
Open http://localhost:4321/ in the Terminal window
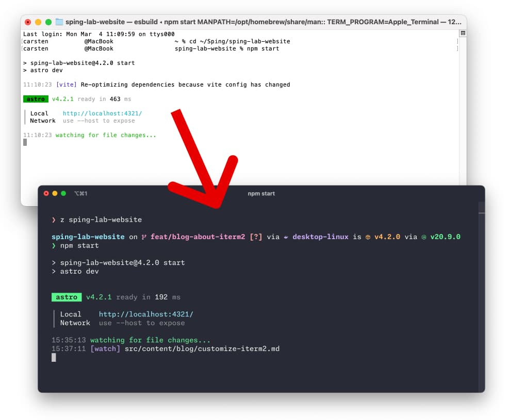click(x=102, y=113)
